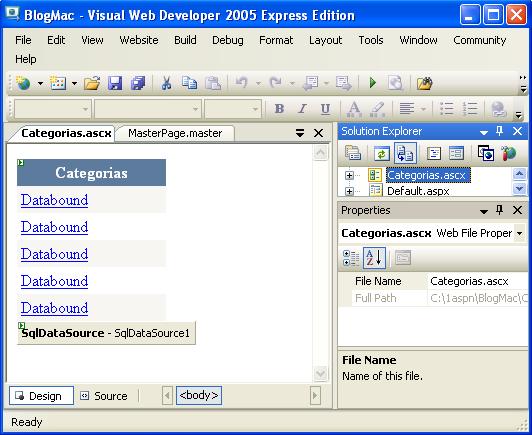Switch Properties to Categorized view

[x=351, y=258]
